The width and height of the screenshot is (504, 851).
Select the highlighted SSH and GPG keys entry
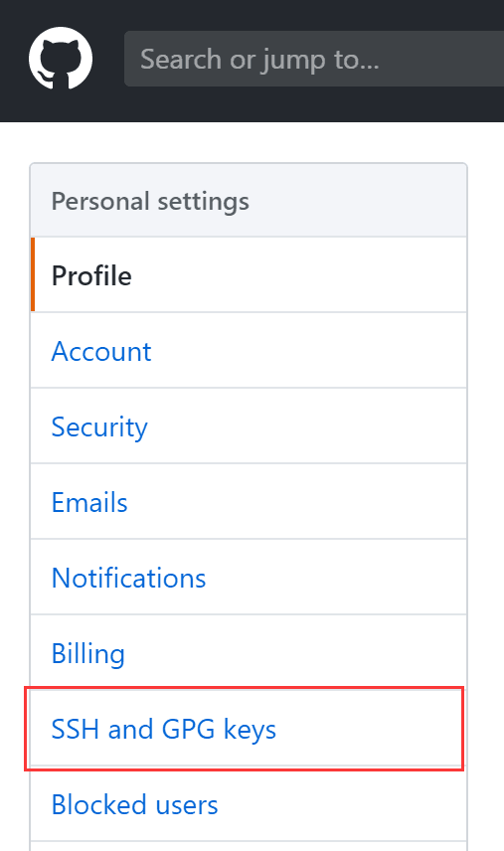[249, 729]
